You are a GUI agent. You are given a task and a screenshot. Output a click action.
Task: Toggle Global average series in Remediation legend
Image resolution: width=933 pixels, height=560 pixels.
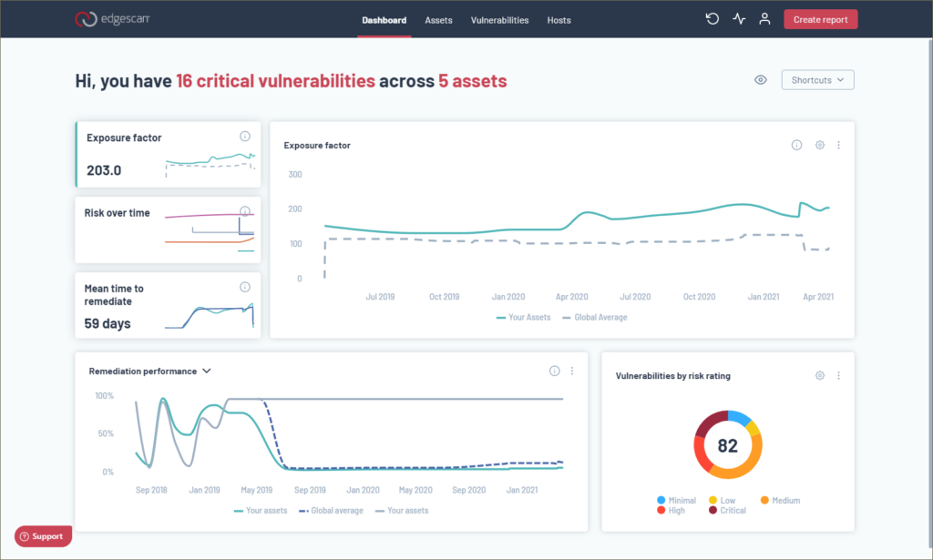[331, 511]
